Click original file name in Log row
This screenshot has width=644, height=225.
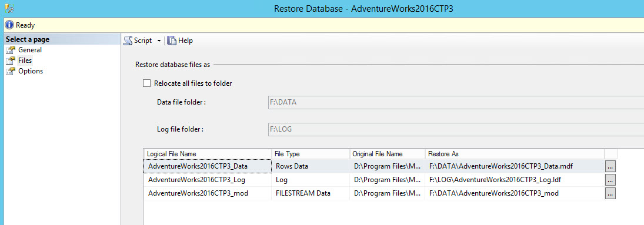388,180
